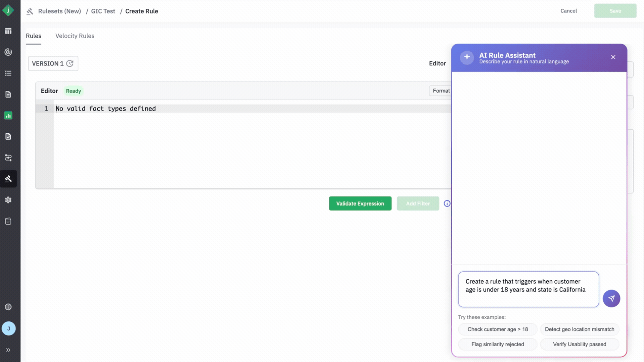This screenshot has width=644, height=362.
Task: Close the AI Rule Assistant panel
Action: [x=613, y=57]
